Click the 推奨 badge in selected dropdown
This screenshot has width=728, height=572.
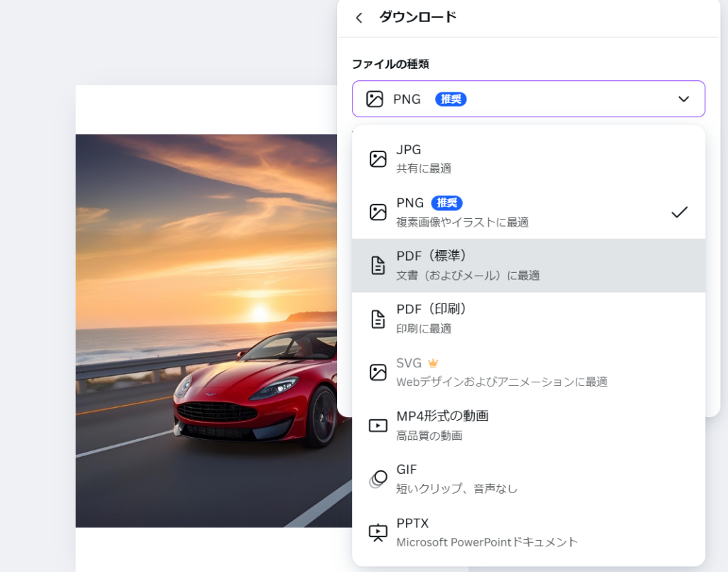[x=451, y=99]
